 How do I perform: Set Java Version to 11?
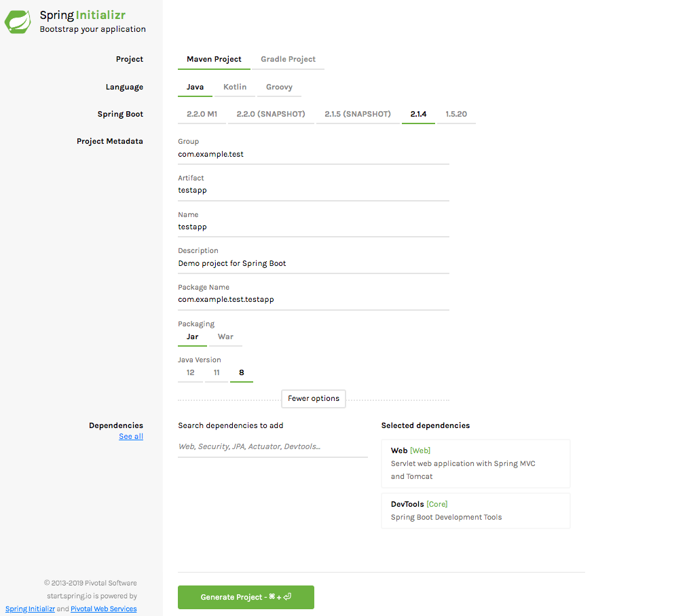click(217, 372)
